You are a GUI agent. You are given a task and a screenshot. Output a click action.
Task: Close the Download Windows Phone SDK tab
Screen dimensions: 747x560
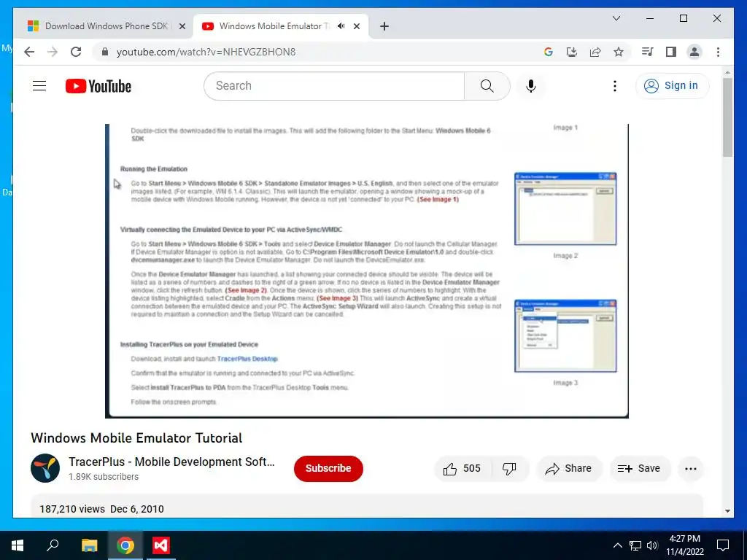pyautogui.click(x=182, y=26)
